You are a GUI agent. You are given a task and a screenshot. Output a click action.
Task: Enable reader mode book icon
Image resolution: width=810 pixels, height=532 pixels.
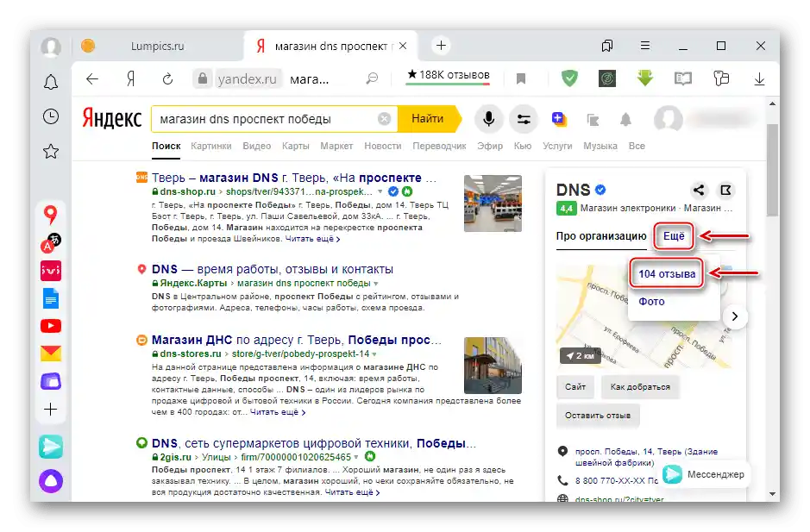tap(683, 79)
